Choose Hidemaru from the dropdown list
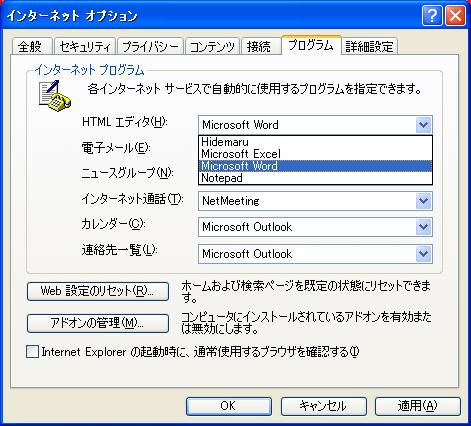 click(x=315, y=142)
